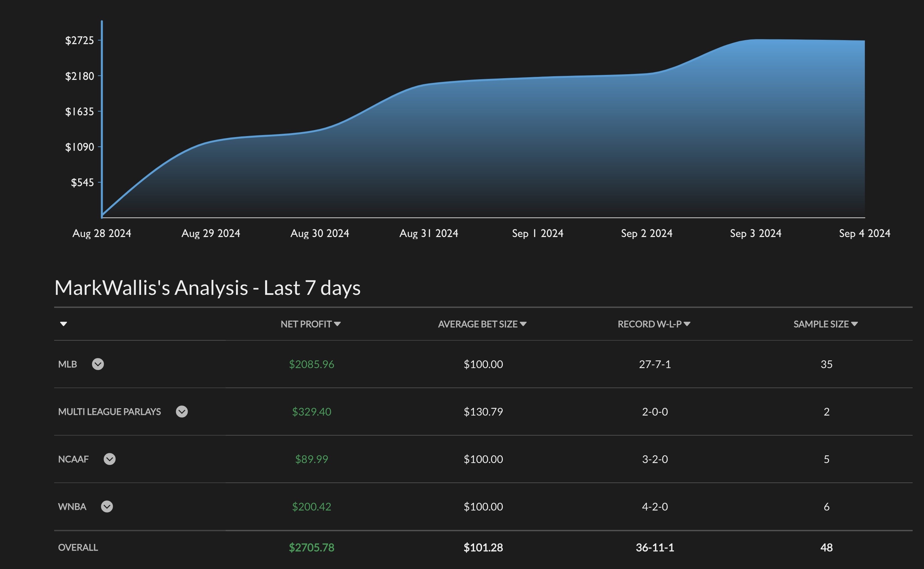Expand the Multi League Parlays row chevron
This screenshot has height=569, width=924.
[182, 411]
